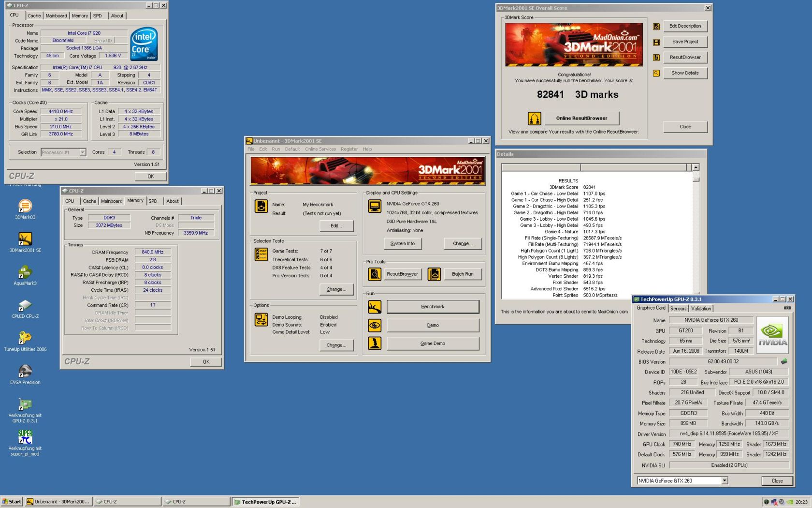Select the AquaMark3 desktop icon
This screenshot has height=508, width=812.
point(25,272)
